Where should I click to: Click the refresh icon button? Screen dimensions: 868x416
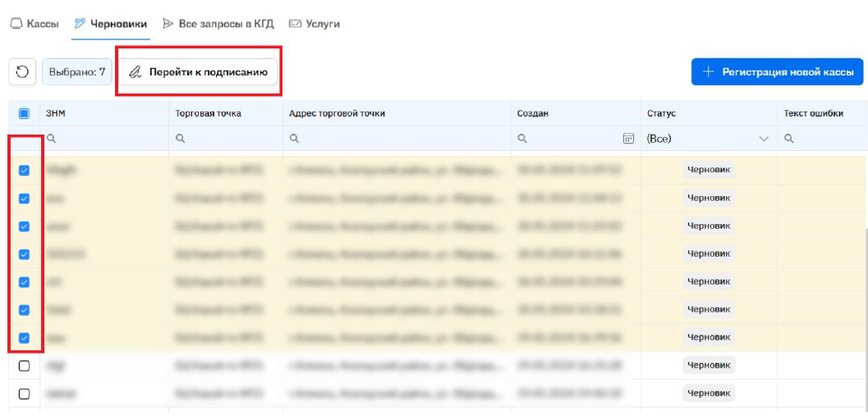point(22,72)
